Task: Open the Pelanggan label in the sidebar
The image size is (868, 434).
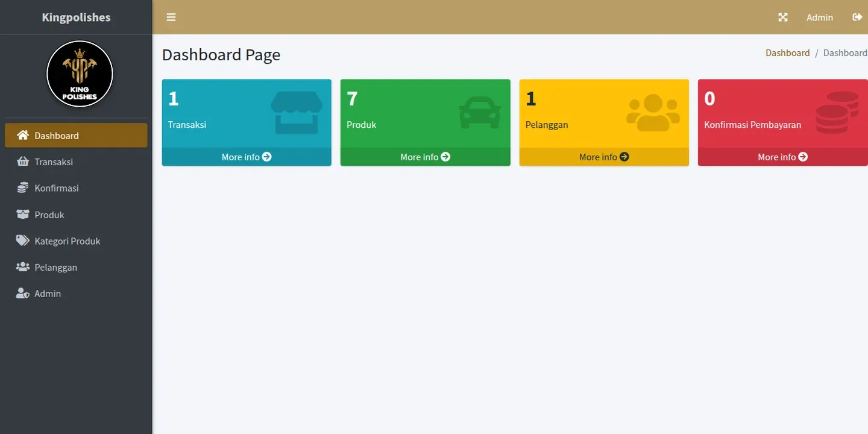Action: [56, 267]
